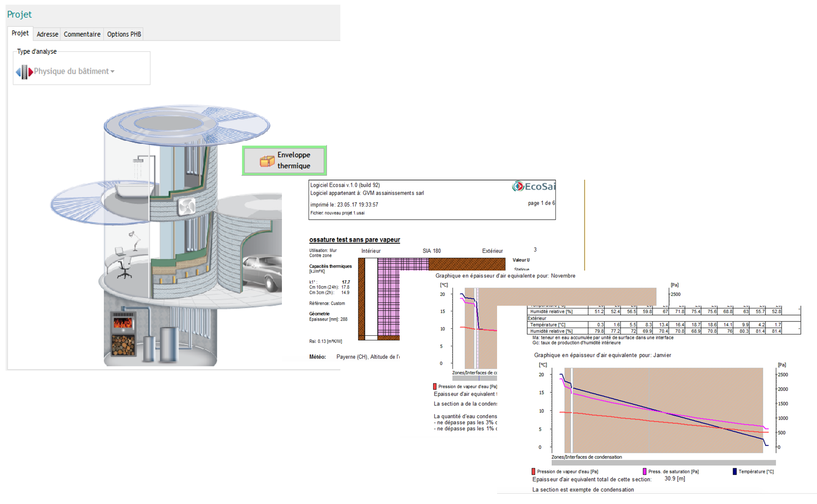Click the blue Température legend swatch
This screenshot has height=504, width=817.
(734, 472)
